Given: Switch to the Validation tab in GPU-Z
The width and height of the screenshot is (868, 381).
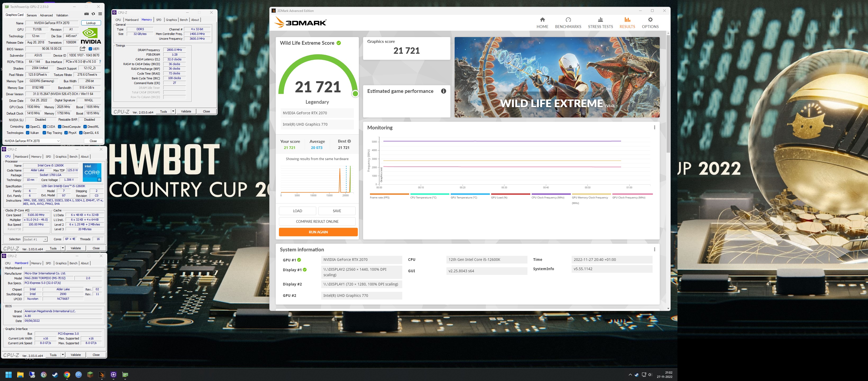Looking at the screenshot, I should (62, 15).
